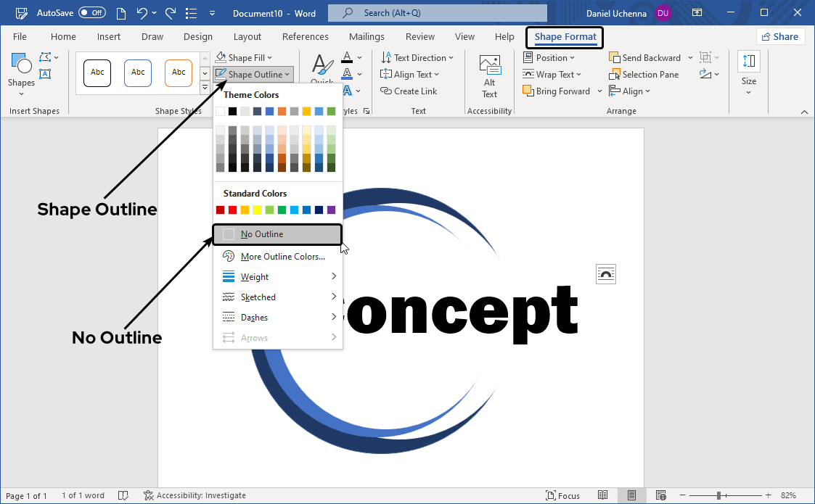
Task: Choose More Outline Colors option
Action: 282,257
